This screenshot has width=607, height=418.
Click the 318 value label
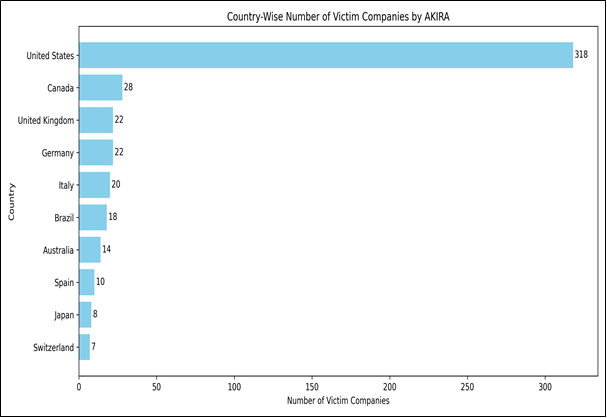581,55
